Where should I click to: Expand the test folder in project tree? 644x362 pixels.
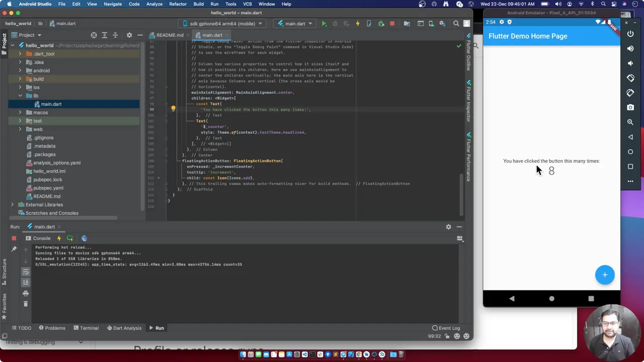point(20,121)
